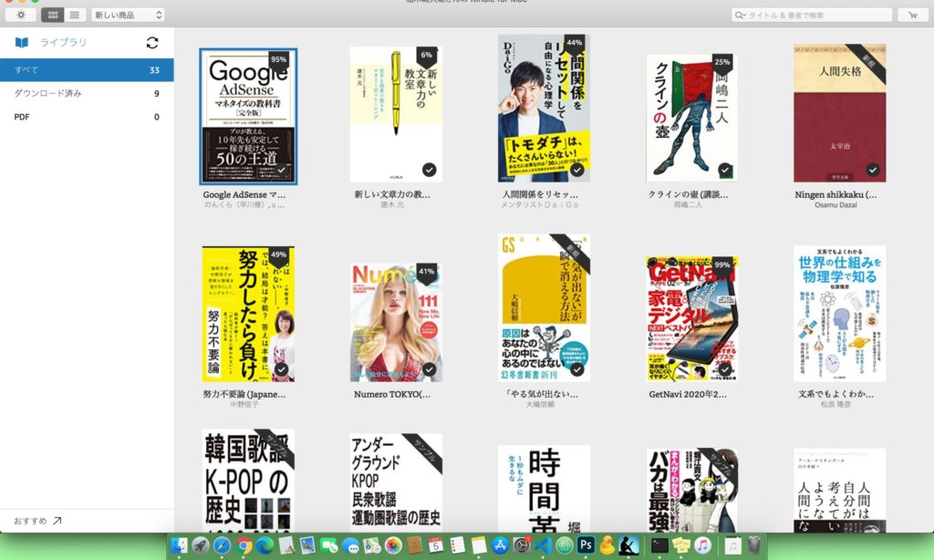Click the GetNavi 2020年2... title text
This screenshot has height=560, width=934.
pyautogui.click(x=688, y=394)
